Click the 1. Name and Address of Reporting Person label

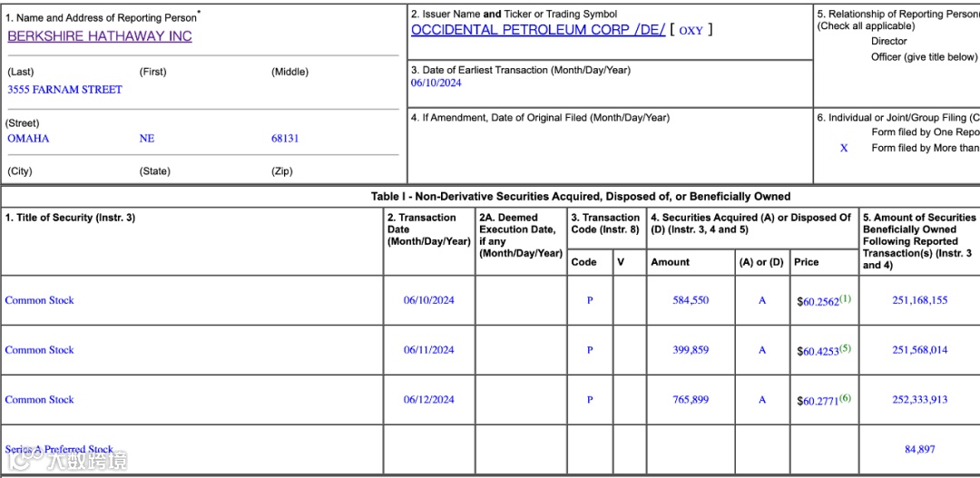pyautogui.click(x=103, y=17)
